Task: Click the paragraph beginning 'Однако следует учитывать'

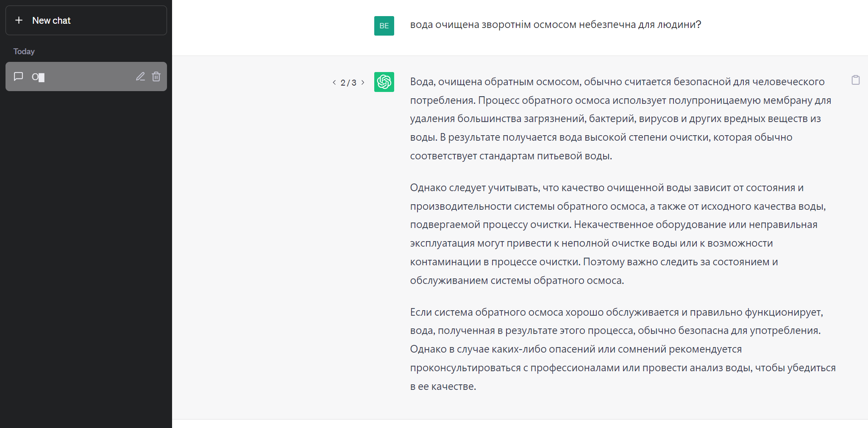Action: [x=618, y=234]
